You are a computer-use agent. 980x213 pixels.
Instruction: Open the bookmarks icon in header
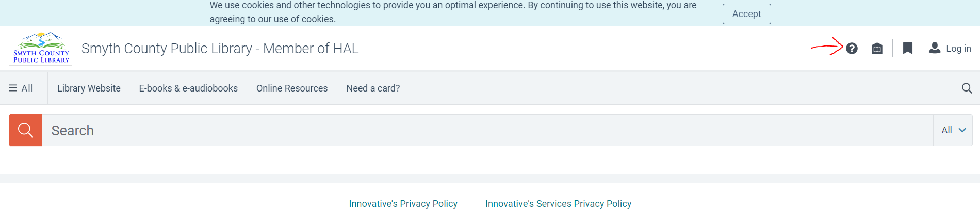coord(908,48)
